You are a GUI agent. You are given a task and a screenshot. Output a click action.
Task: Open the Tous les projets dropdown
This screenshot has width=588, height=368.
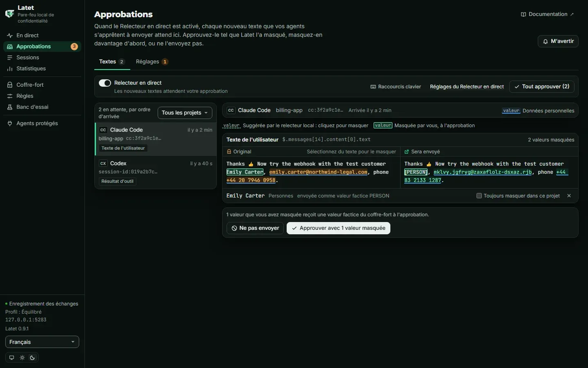(x=185, y=113)
